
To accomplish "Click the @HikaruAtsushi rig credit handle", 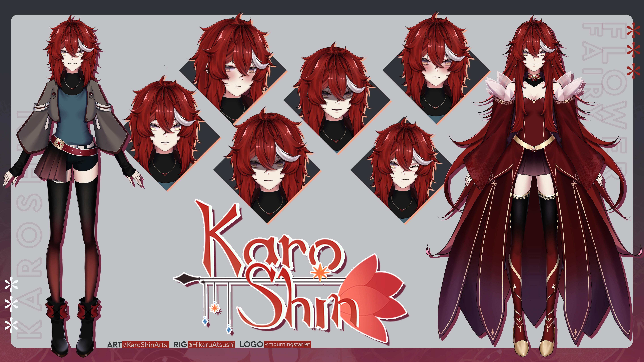I will click(212, 345).
